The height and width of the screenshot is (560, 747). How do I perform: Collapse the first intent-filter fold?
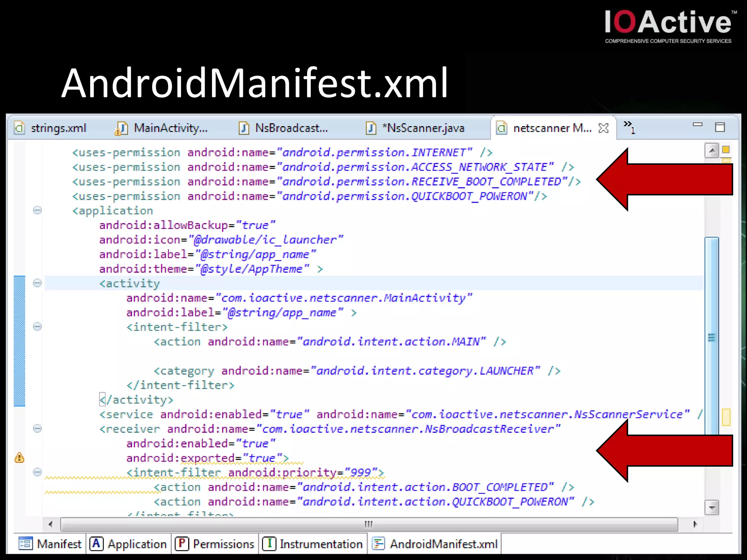[37, 326]
